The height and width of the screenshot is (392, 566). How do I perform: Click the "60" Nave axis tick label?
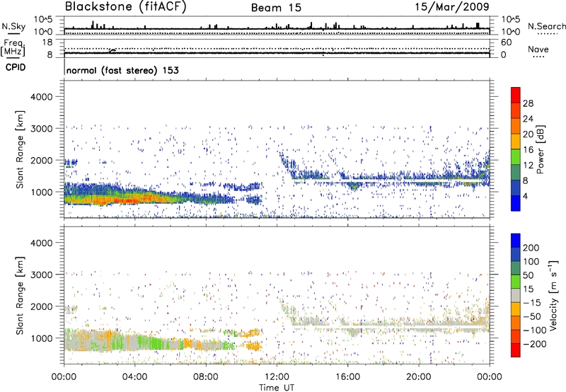(506, 42)
